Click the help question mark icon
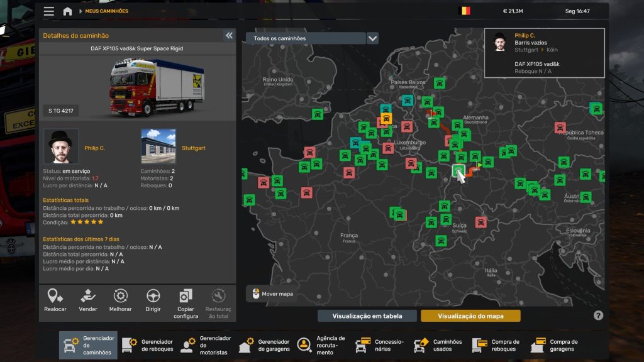644x362 pixels. pyautogui.click(x=598, y=315)
